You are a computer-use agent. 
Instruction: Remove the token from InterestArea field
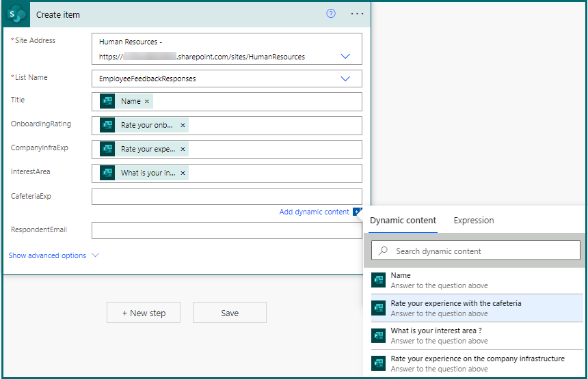pos(183,173)
